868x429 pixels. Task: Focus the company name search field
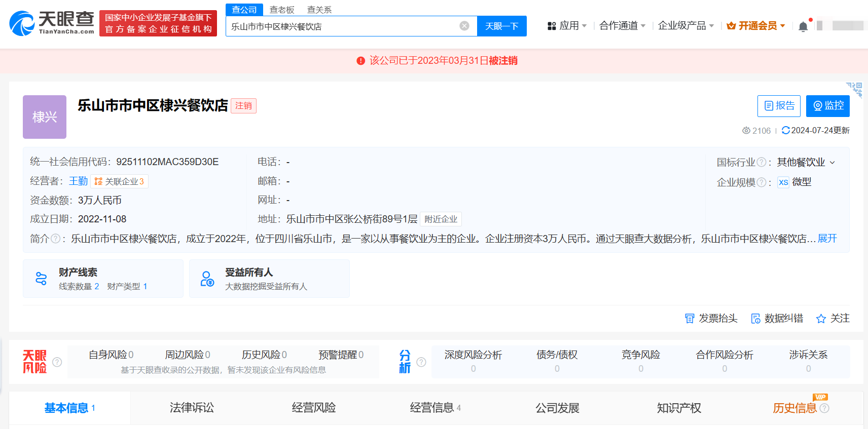(x=343, y=26)
